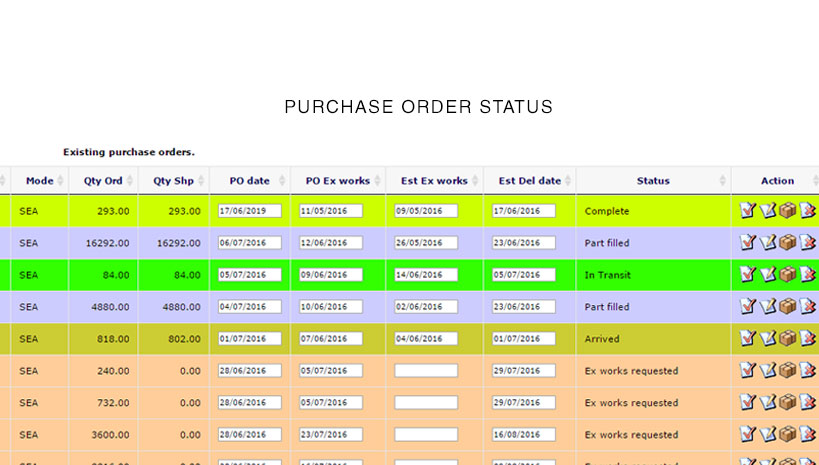This screenshot has width=819, height=465.
Task: Click the delete icon for the 240.00 order
Action: tap(807, 371)
